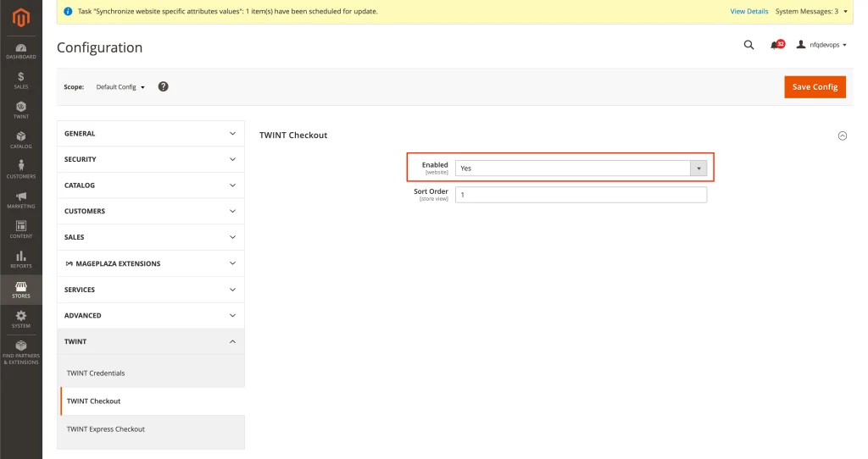Click the Magento logo icon
868x459 pixels.
(x=21, y=18)
